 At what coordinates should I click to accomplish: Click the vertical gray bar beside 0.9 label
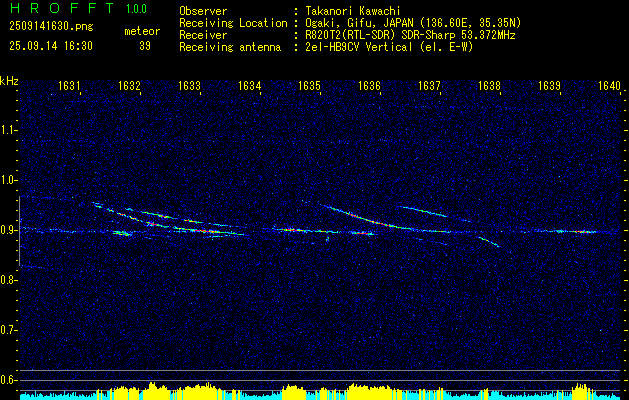pos(19,231)
